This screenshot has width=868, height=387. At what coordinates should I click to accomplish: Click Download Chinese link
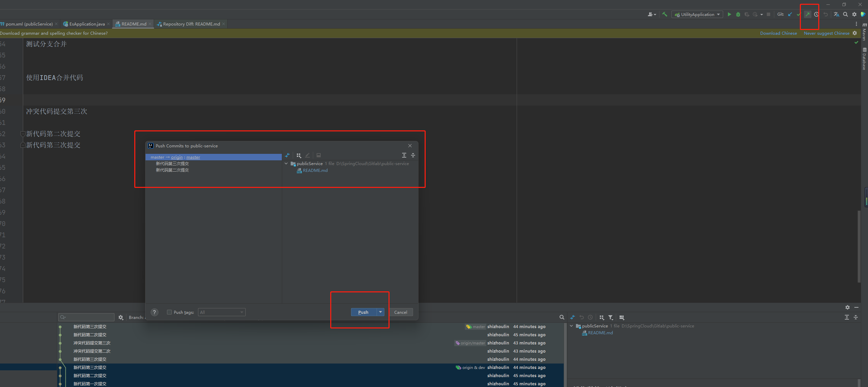pyautogui.click(x=778, y=33)
